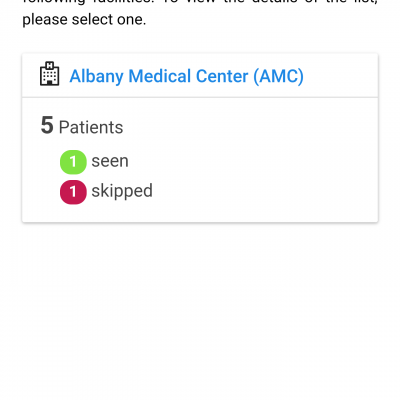
Task: Open the Albany Medical Center (AMC) link
Action: [x=186, y=76]
